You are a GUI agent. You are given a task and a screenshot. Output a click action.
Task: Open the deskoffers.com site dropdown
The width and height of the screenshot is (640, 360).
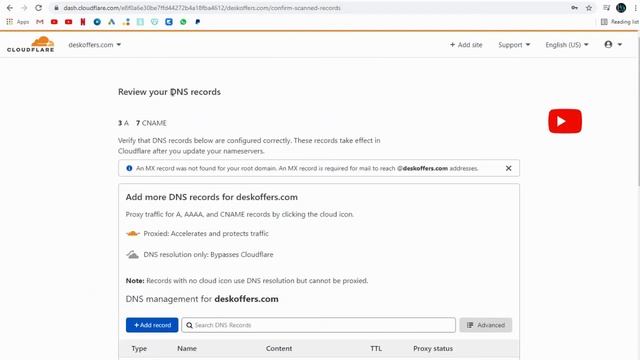(x=95, y=44)
